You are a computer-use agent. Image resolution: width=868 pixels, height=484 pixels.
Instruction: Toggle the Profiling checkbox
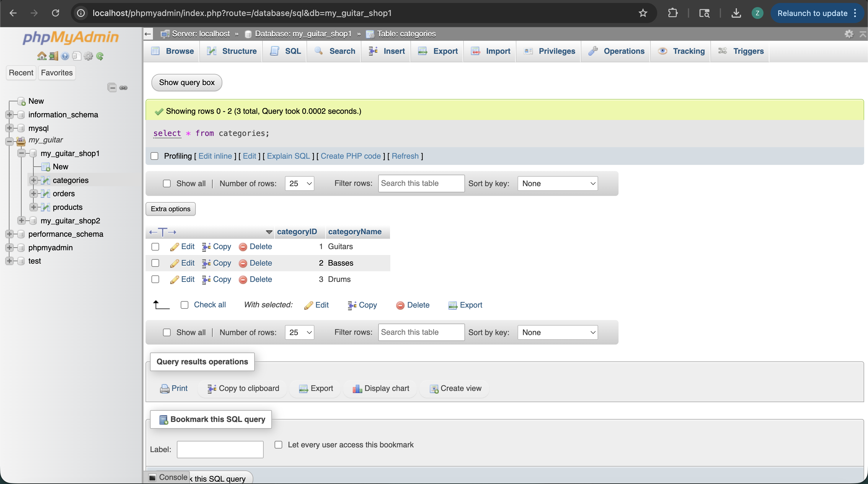(154, 156)
